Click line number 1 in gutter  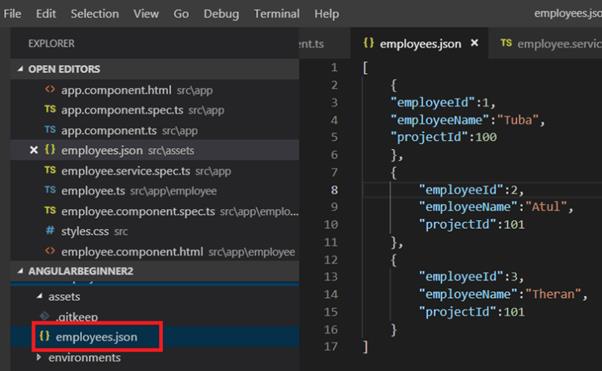click(334, 68)
